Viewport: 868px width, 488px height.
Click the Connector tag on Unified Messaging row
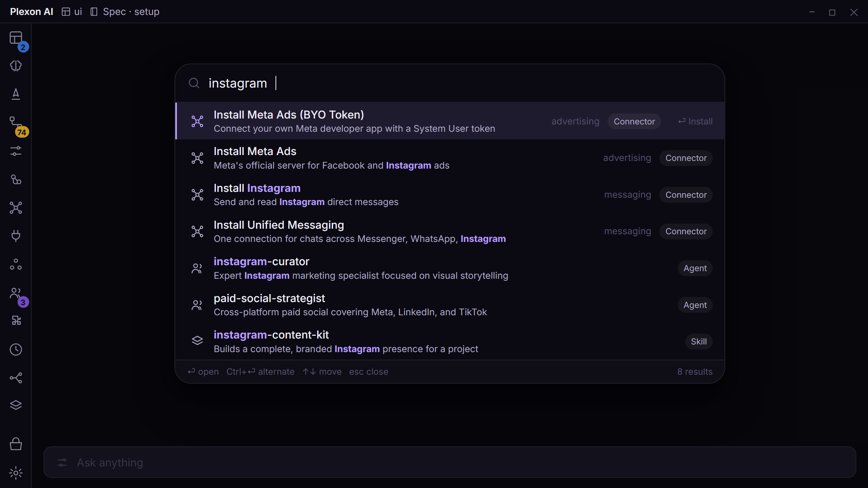686,231
